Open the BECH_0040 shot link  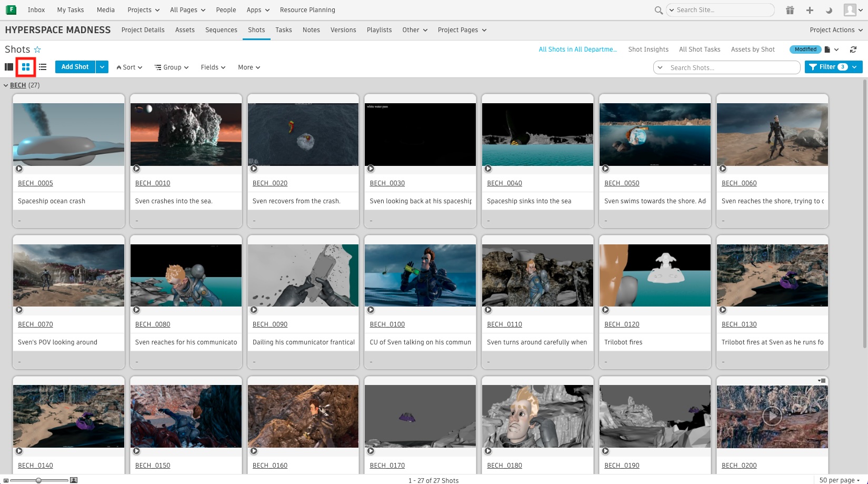(504, 183)
